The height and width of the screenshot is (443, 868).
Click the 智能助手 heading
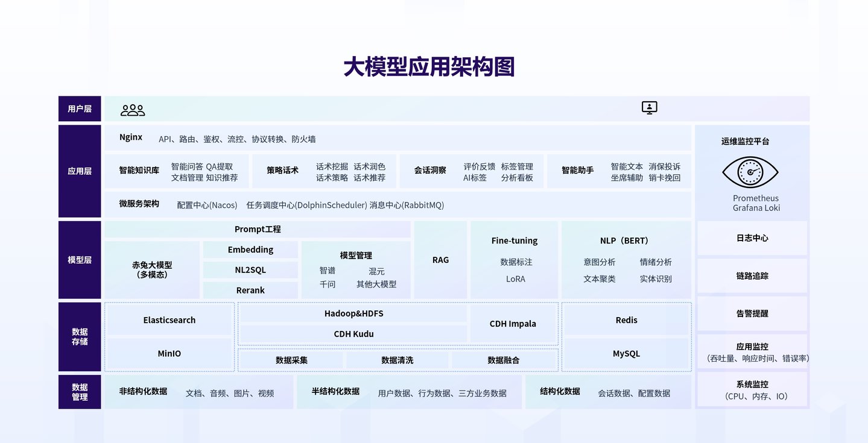(578, 171)
